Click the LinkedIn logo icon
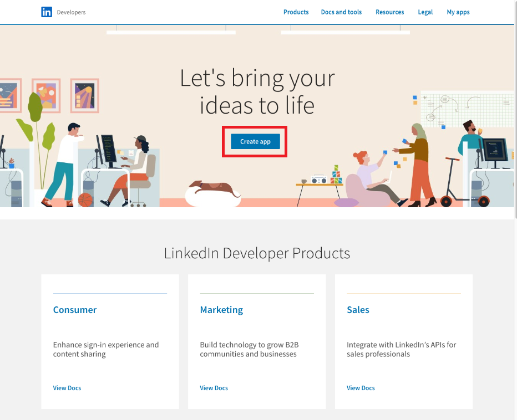 point(47,12)
